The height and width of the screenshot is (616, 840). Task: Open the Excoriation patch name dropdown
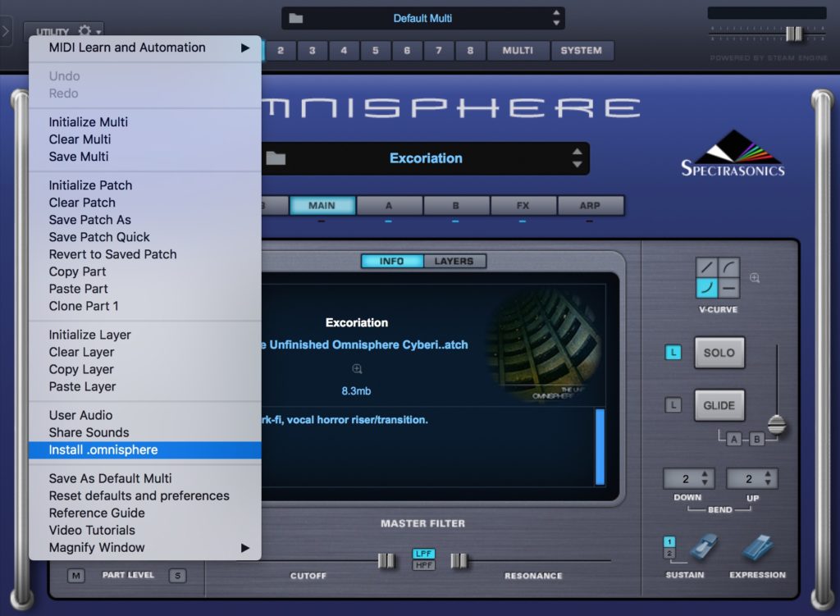point(426,158)
